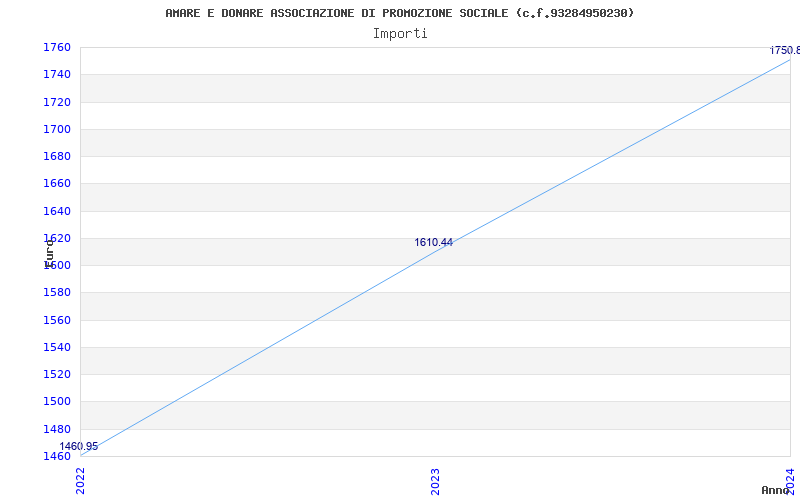The width and height of the screenshot is (800, 500).
Task: Click the 1500 y-axis tick label
Action: [57, 401]
